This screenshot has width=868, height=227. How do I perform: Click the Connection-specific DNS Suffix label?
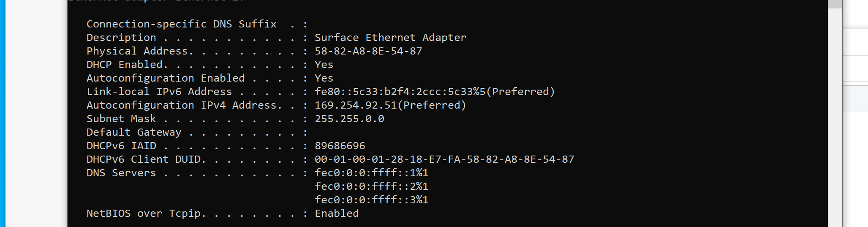click(182, 25)
